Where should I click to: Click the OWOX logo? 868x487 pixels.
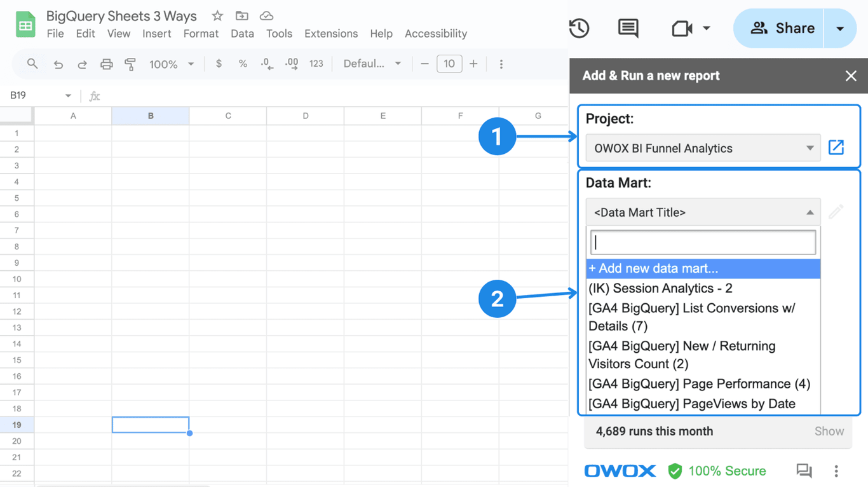[620, 470]
